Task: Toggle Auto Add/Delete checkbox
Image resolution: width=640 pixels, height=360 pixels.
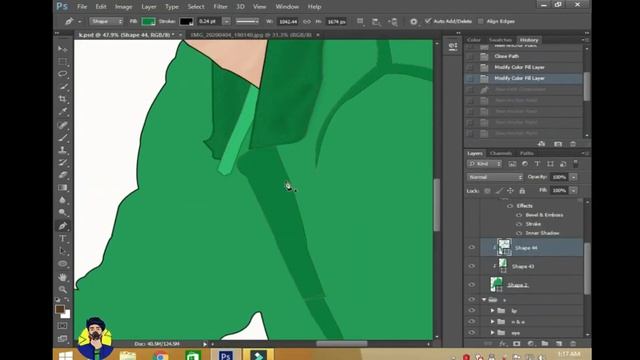Action: (428, 21)
